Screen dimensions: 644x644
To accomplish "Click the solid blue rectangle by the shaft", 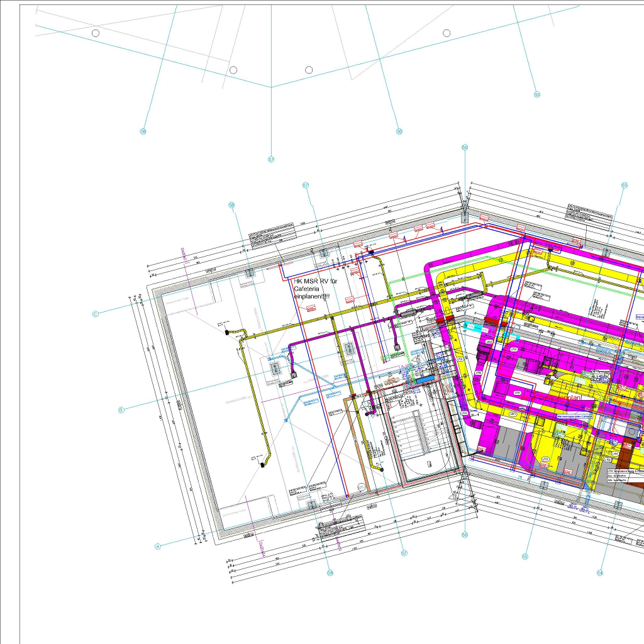I will click(425, 380).
